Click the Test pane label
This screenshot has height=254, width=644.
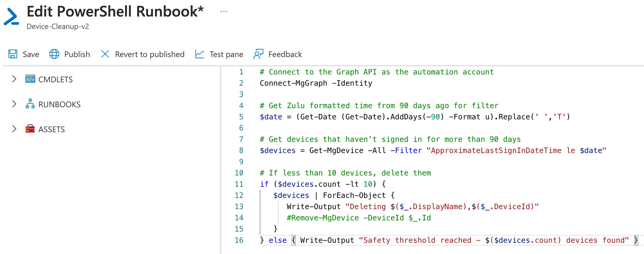point(226,54)
